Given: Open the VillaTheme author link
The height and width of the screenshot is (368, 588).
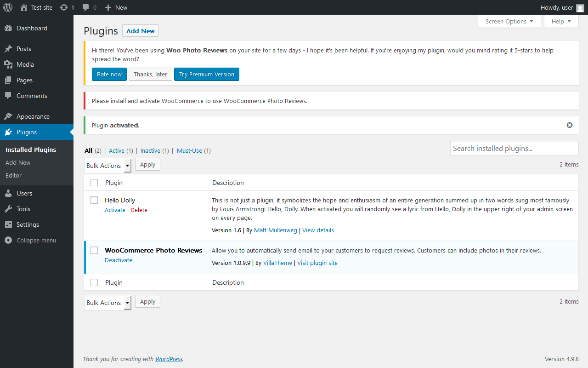Looking at the screenshot, I should (x=277, y=263).
